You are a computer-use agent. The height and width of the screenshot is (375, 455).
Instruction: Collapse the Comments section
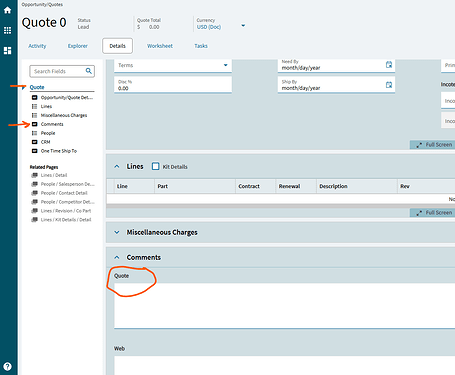(x=117, y=257)
